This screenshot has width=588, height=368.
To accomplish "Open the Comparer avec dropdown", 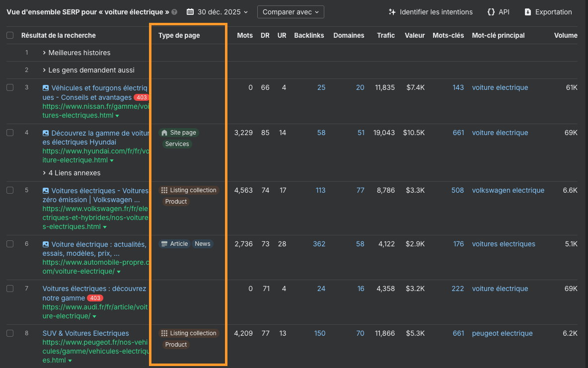I will click(x=291, y=12).
